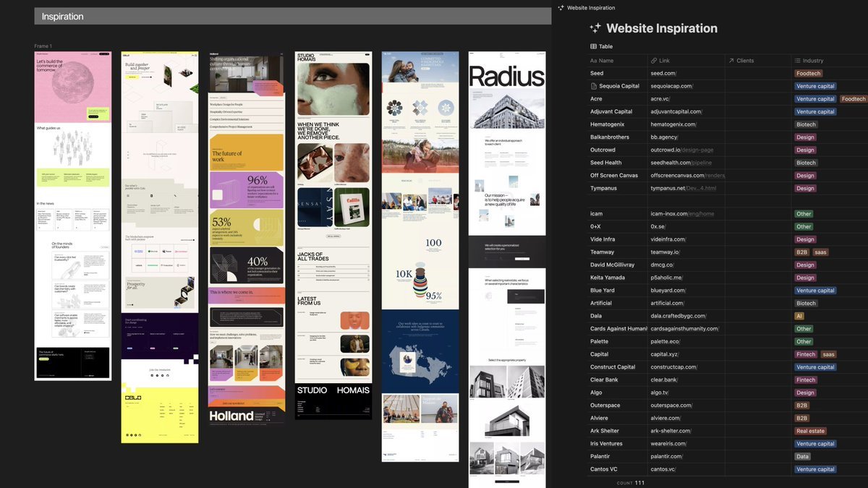Select the Iris Ventures name cell
The width and height of the screenshot is (868, 488).
point(618,444)
